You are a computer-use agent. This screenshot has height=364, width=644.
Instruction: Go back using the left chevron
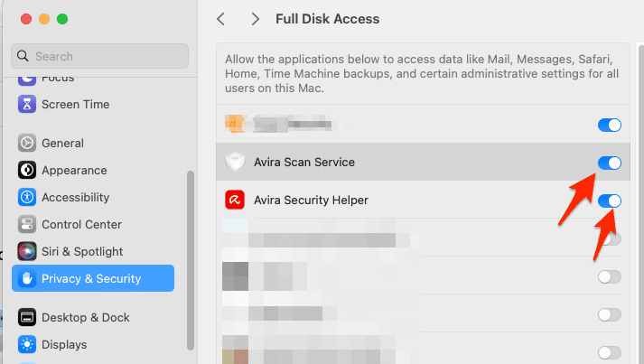click(x=221, y=19)
